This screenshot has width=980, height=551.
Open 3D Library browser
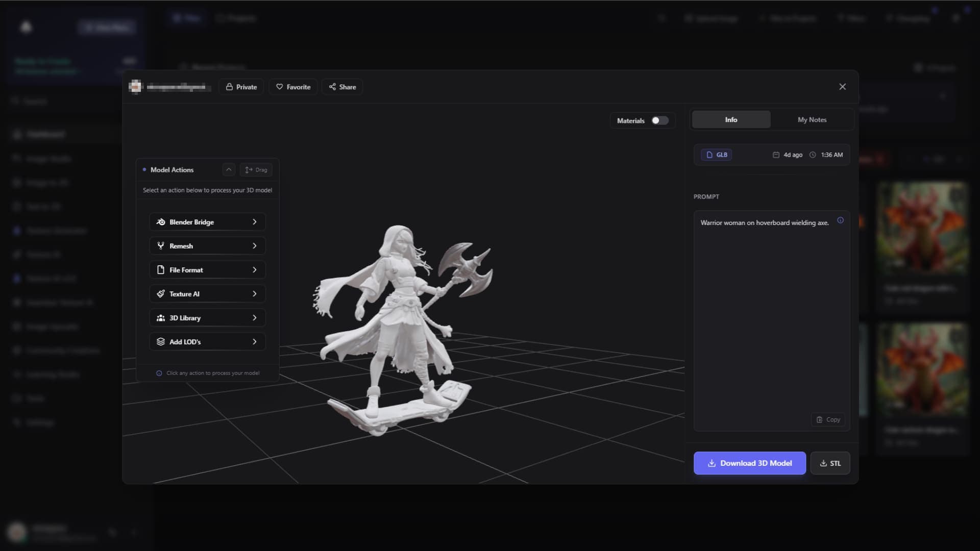click(x=207, y=317)
